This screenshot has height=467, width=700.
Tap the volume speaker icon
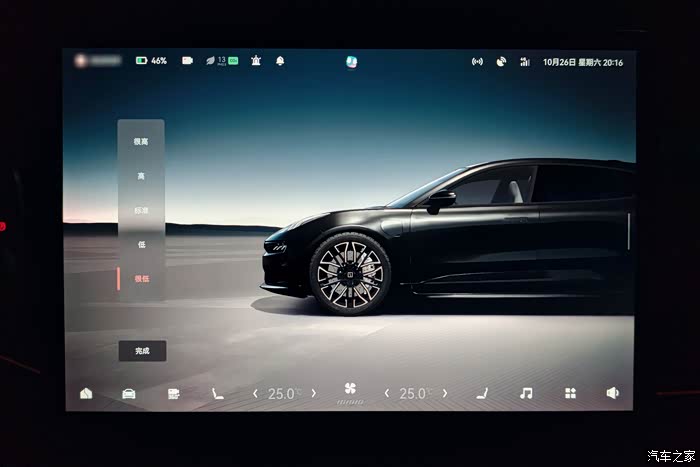612,393
